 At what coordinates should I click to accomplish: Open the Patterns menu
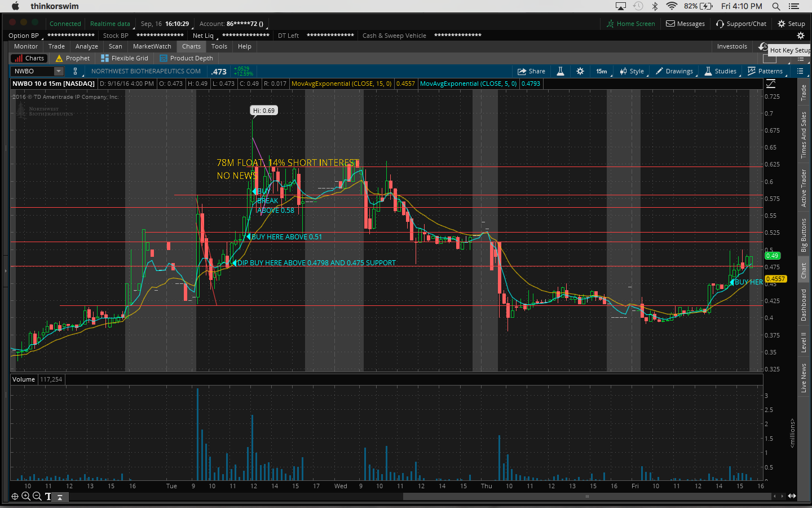click(765, 71)
